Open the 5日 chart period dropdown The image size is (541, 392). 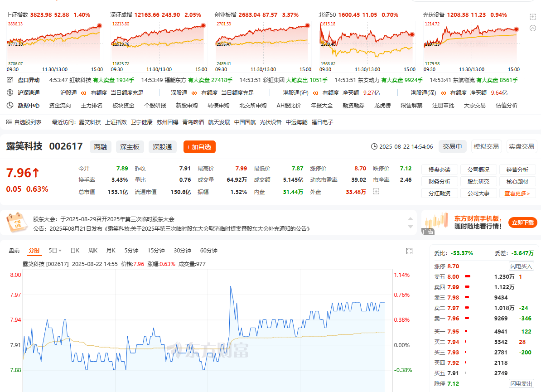pyautogui.click(x=55, y=251)
